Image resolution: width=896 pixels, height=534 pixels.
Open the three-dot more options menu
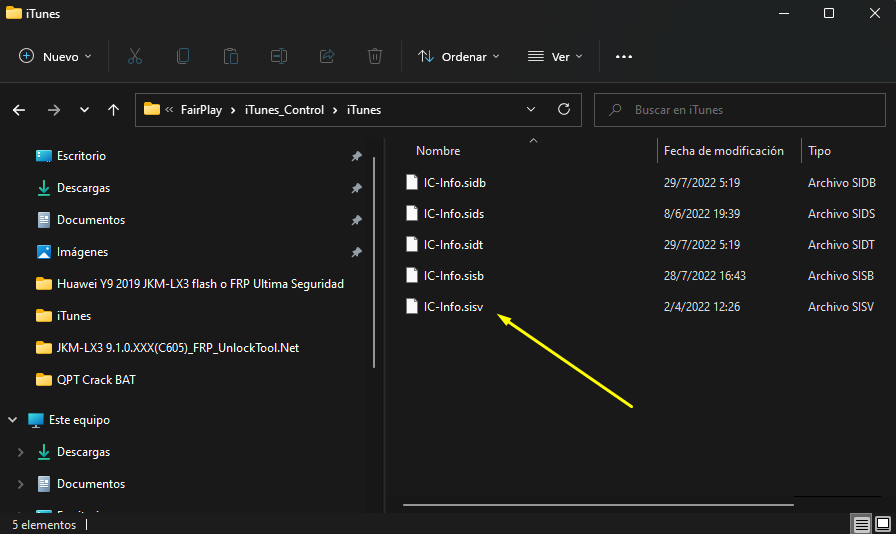point(623,57)
